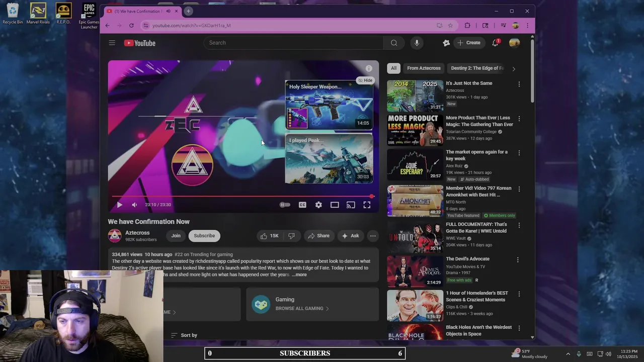Open the weather widget 53°F
Screen dimensions: 644x362
(x=530, y=353)
